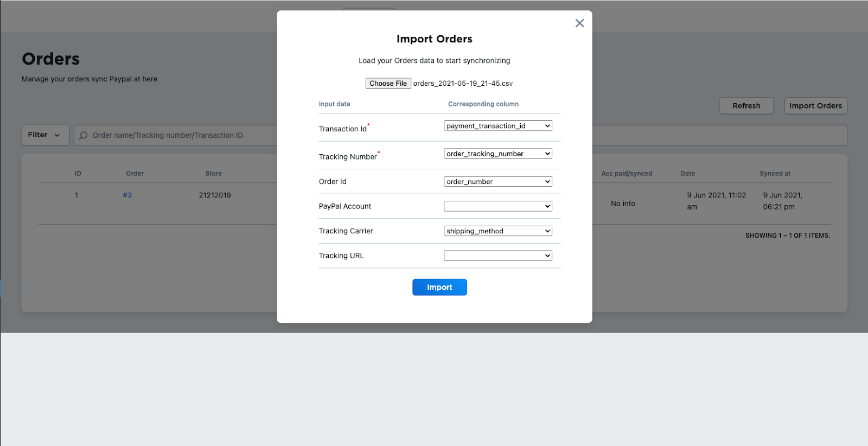Click the Showing 1 – 1 of 1 items text
868x446 pixels.
[x=788, y=235]
